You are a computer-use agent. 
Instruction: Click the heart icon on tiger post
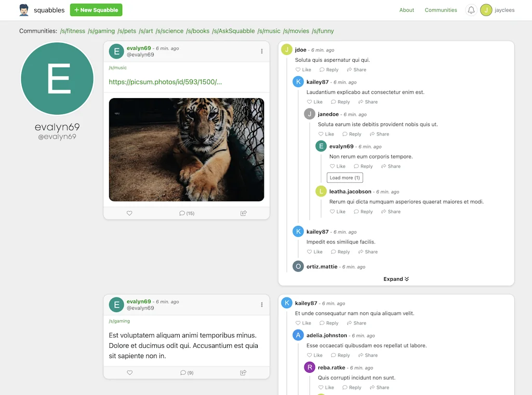(x=129, y=213)
